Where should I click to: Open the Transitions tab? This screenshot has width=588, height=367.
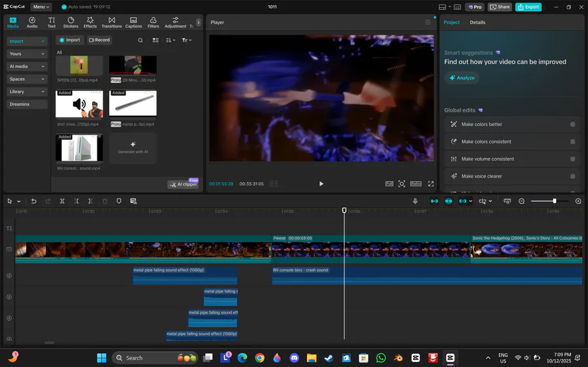pyautogui.click(x=112, y=22)
